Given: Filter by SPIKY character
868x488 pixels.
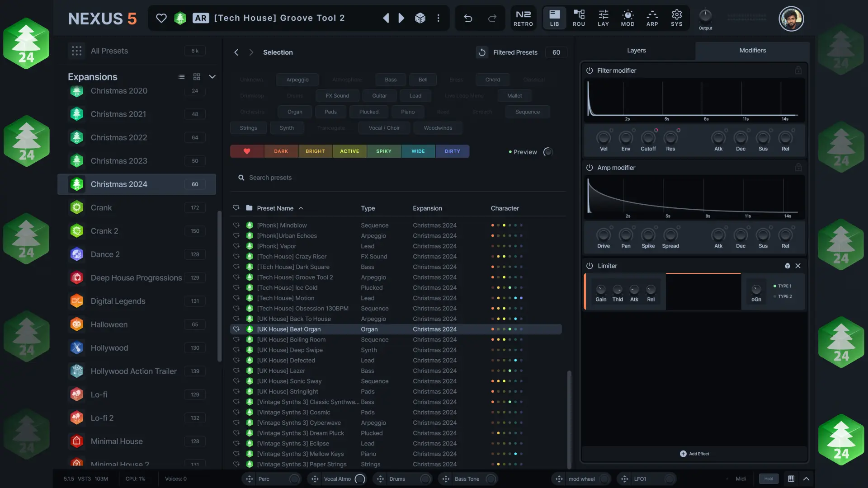Looking at the screenshot, I should (x=384, y=151).
